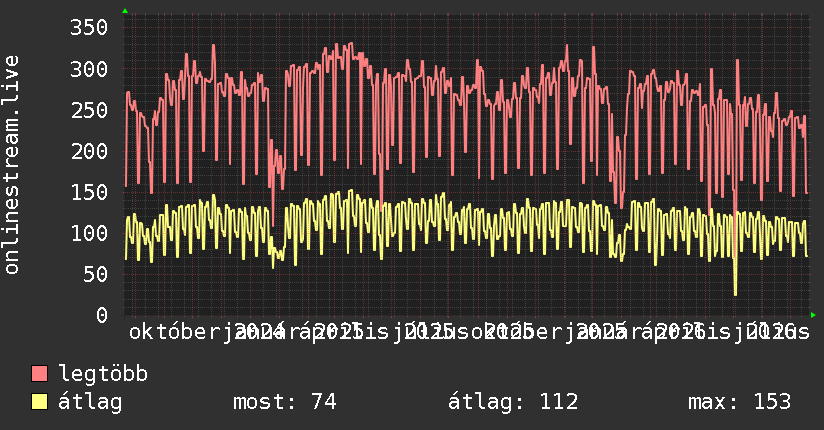Click the 350 y-axis label
Viewport: 824px width, 430px height.
(89, 27)
